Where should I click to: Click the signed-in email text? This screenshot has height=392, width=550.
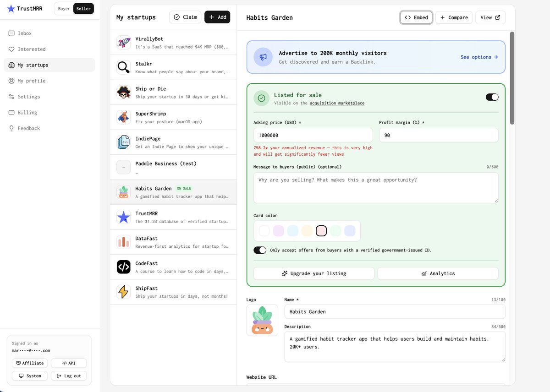(x=31, y=350)
